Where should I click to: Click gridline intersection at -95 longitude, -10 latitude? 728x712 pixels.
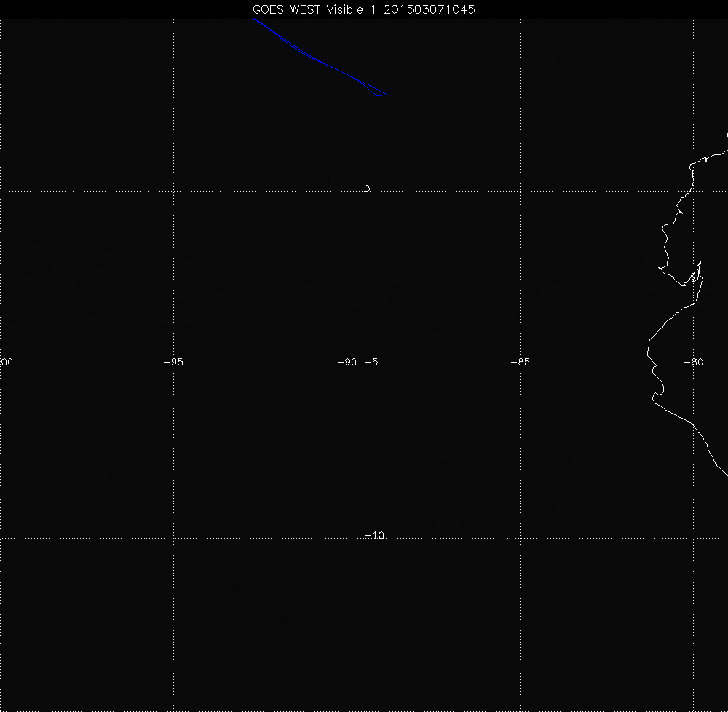coord(173,539)
